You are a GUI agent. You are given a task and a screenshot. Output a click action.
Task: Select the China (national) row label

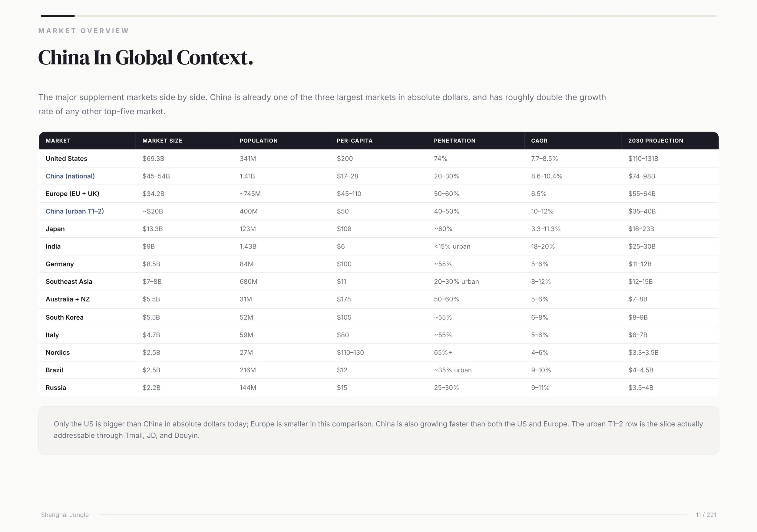[x=70, y=176]
